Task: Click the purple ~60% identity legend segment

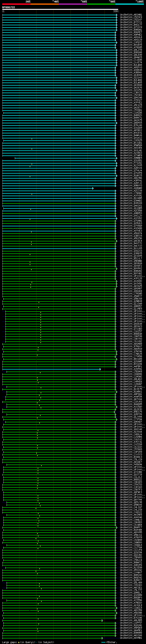Action: click(x=73, y=4)
